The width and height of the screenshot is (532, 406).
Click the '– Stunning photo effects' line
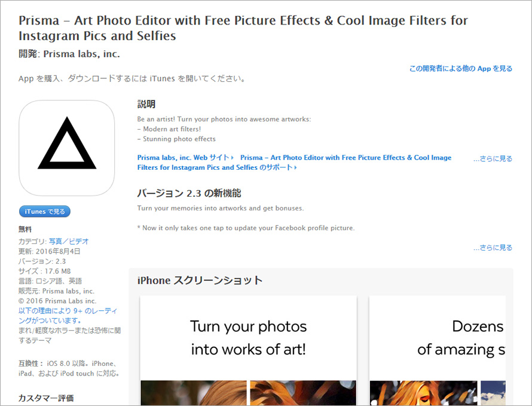pyautogui.click(x=176, y=139)
